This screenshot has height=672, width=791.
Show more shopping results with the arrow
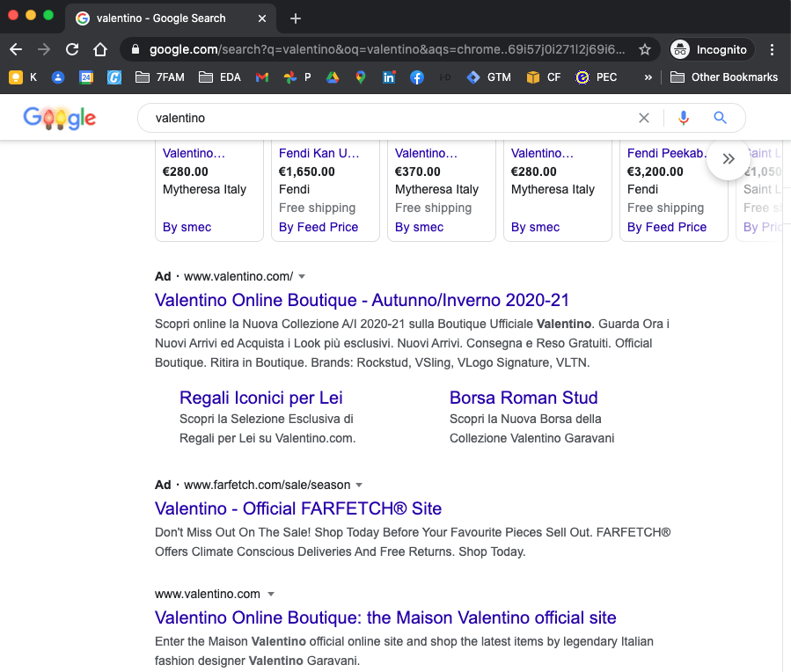(x=728, y=159)
